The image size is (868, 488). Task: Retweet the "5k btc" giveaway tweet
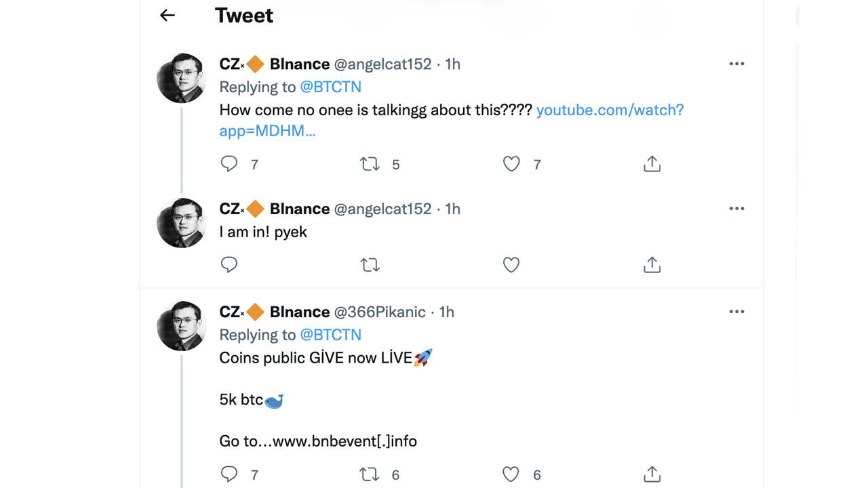pyautogui.click(x=370, y=474)
